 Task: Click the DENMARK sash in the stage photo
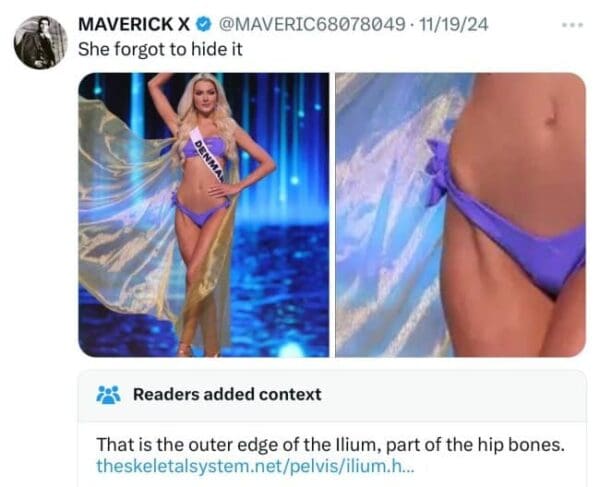[x=207, y=156]
